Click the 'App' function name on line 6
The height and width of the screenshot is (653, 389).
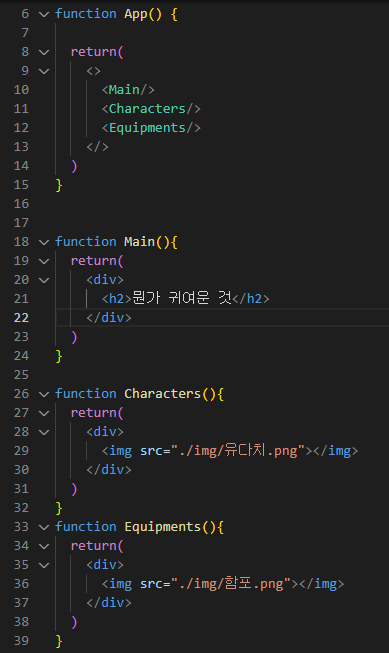coord(136,15)
